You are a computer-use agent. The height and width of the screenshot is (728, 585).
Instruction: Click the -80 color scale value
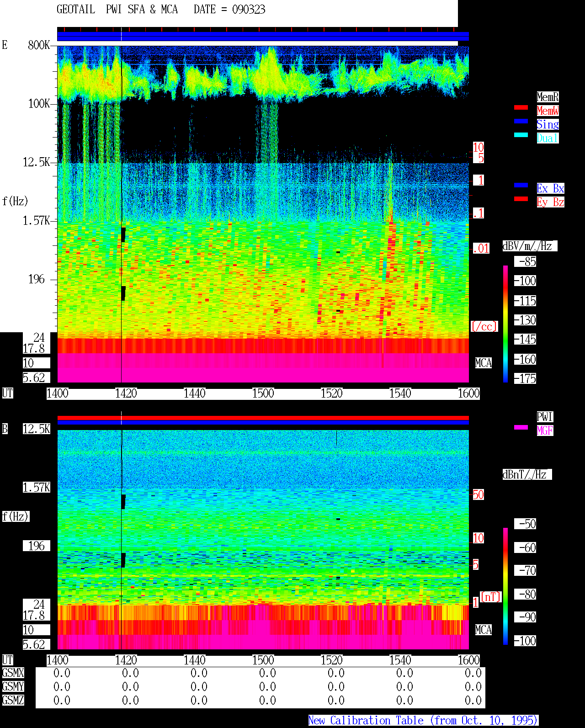526,594
